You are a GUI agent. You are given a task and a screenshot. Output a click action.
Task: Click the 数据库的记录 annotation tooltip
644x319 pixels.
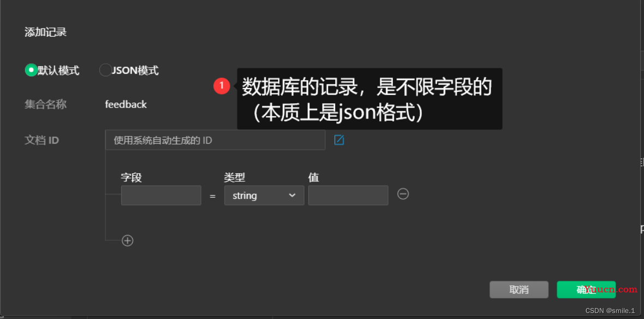point(369,99)
